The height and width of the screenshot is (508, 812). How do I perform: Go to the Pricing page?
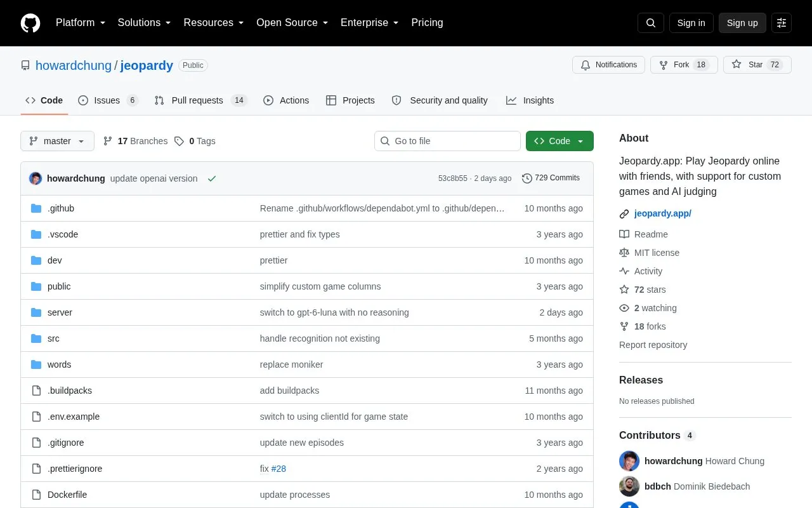tap(427, 23)
